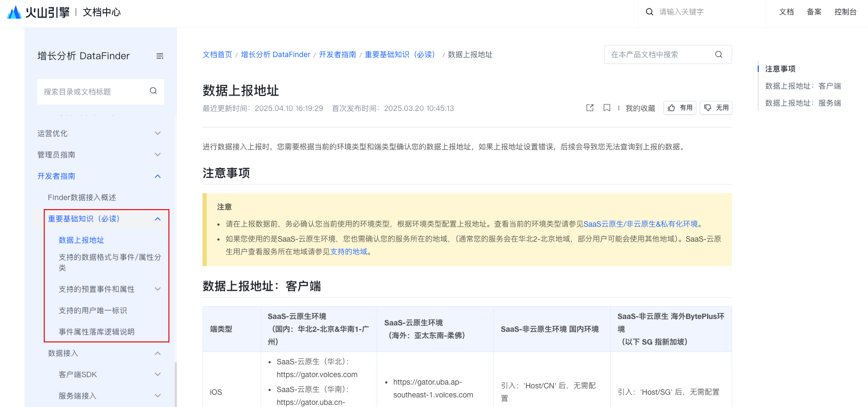Click SaaS-非云原生环境 国内环境 header
The width and height of the screenshot is (868, 407).
coord(550,329)
